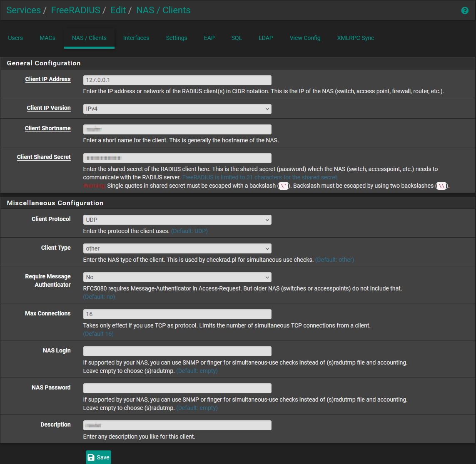This screenshot has width=476, height=464.
Task: Expand the Client Protocol dropdown
Action: (x=177, y=220)
